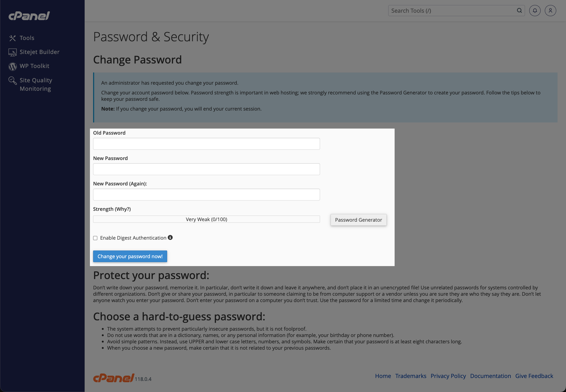Open the Tools wrench icon
Viewport: 566px width, 392px height.
(x=12, y=38)
